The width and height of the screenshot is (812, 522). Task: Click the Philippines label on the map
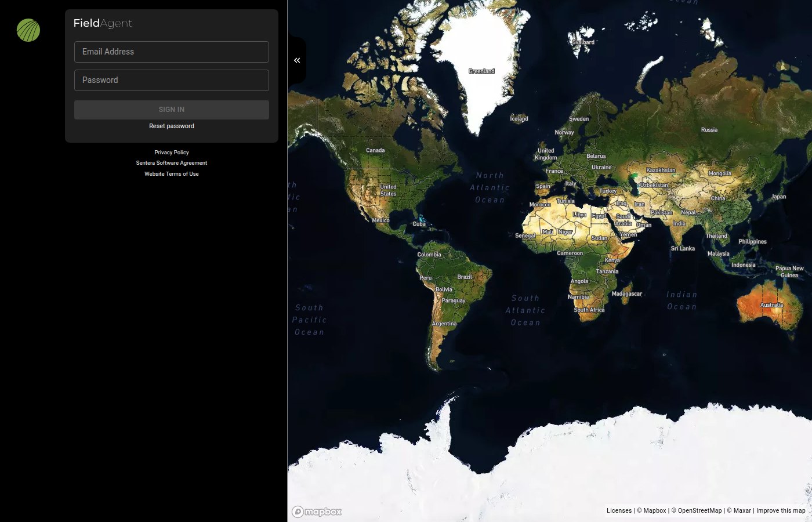coord(752,242)
